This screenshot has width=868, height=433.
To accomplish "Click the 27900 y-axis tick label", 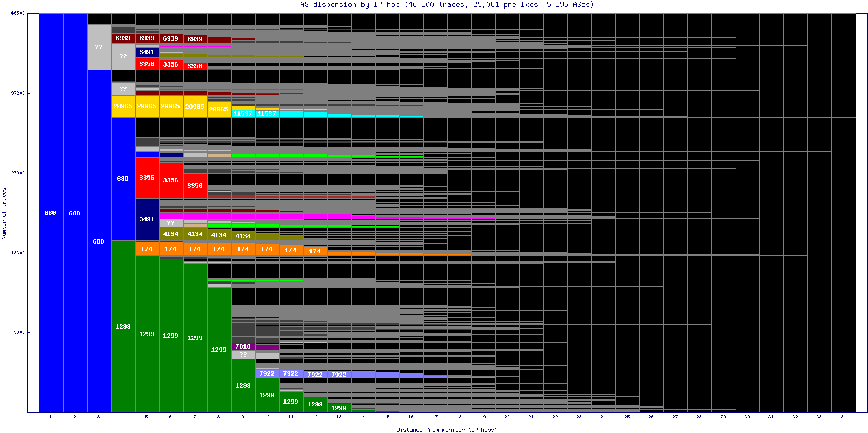I will click(18, 173).
